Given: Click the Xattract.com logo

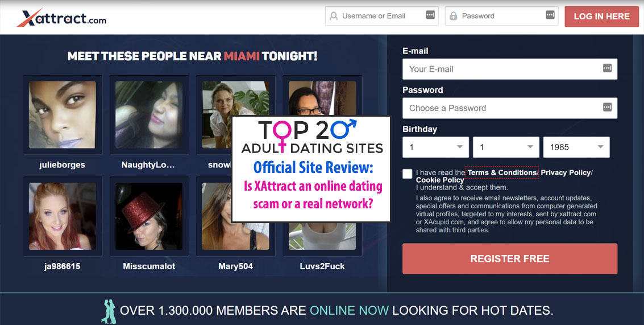Looking at the screenshot, I should tap(61, 18).
